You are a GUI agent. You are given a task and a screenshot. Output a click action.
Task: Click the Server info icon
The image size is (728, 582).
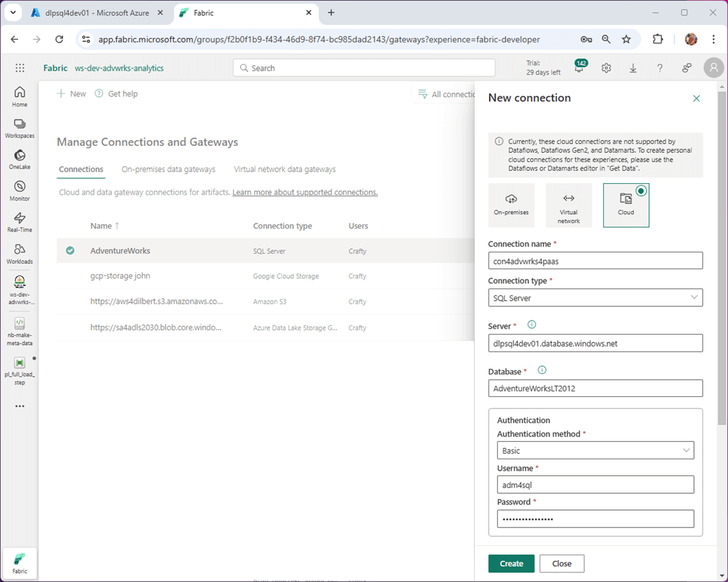point(531,325)
